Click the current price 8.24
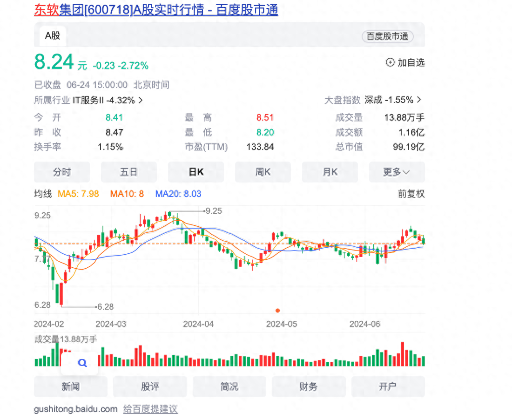The width and height of the screenshot is (512, 420). point(54,62)
